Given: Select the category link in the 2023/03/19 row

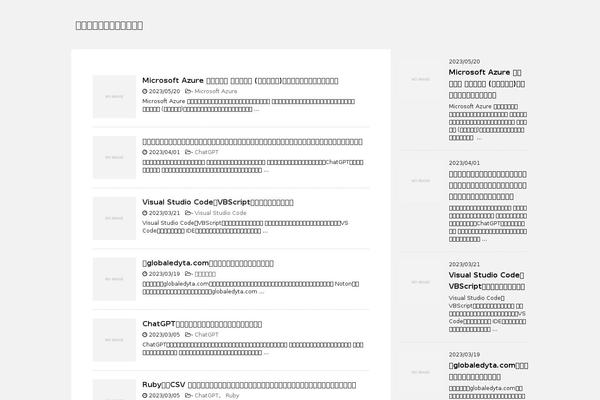Looking at the screenshot, I should 205,274.
